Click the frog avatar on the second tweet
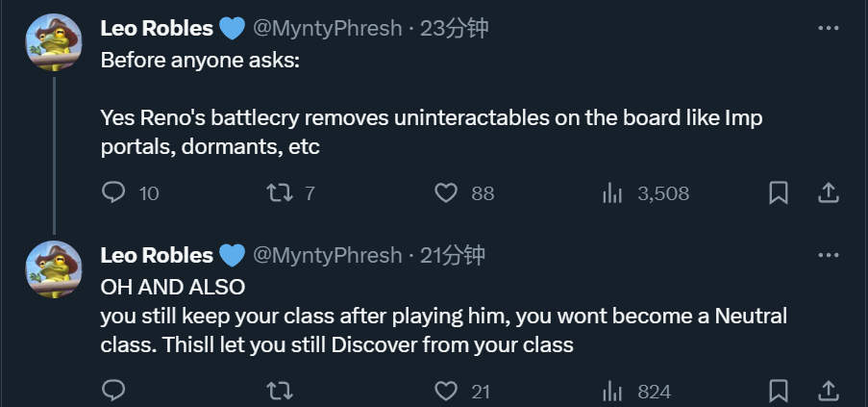Image resolution: width=868 pixels, height=407 pixels. (x=54, y=269)
